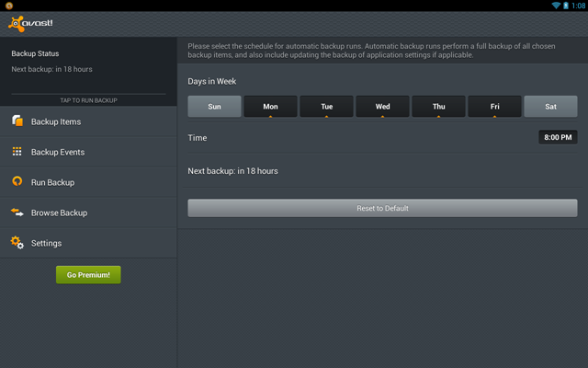
Task: Click the Run Backup circular icon
Action: tap(17, 182)
